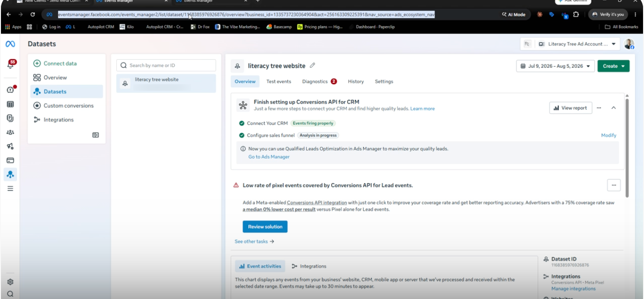This screenshot has height=299, width=644.
Task: Open the Ads reporting document icon in sidebar
Action: (x=10, y=118)
